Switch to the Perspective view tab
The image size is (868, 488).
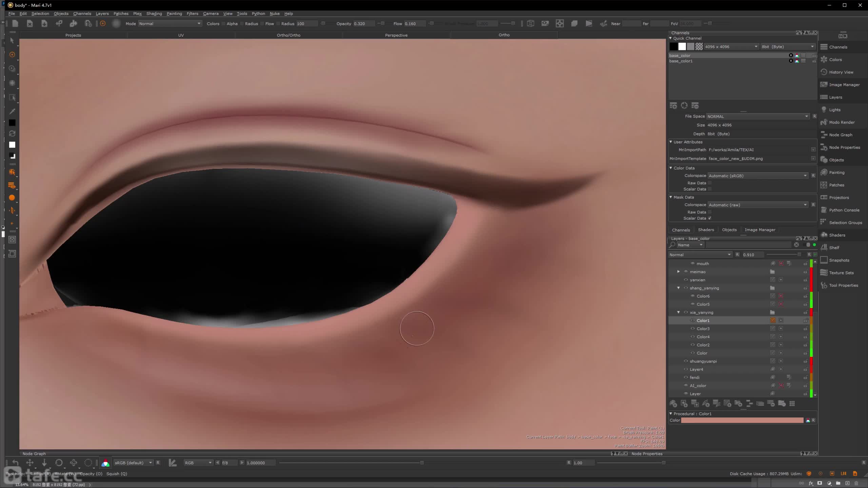396,35
